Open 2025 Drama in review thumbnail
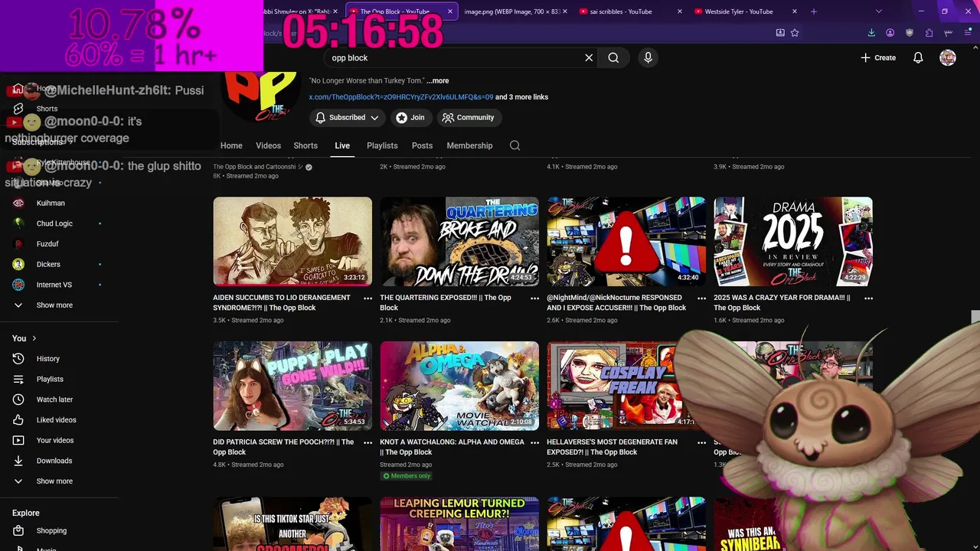980x551 pixels. 793,241
